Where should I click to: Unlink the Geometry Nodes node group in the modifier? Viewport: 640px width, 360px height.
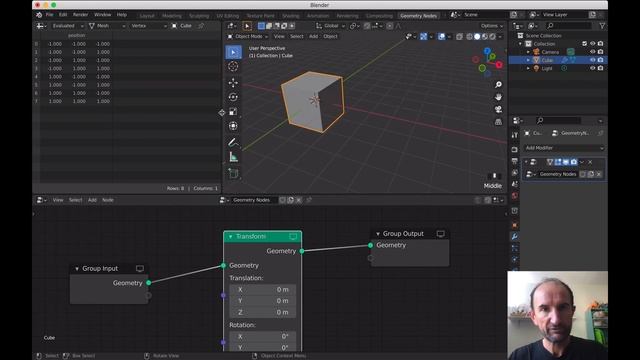(599, 174)
